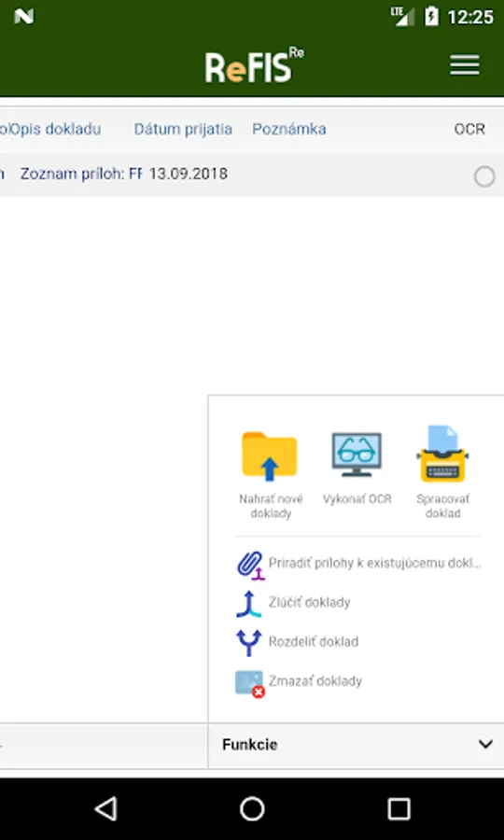Image resolution: width=504 pixels, height=840 pixels.
Task: Click the paperclip Priradiť prílohy icon
Action: pos(250,566)
